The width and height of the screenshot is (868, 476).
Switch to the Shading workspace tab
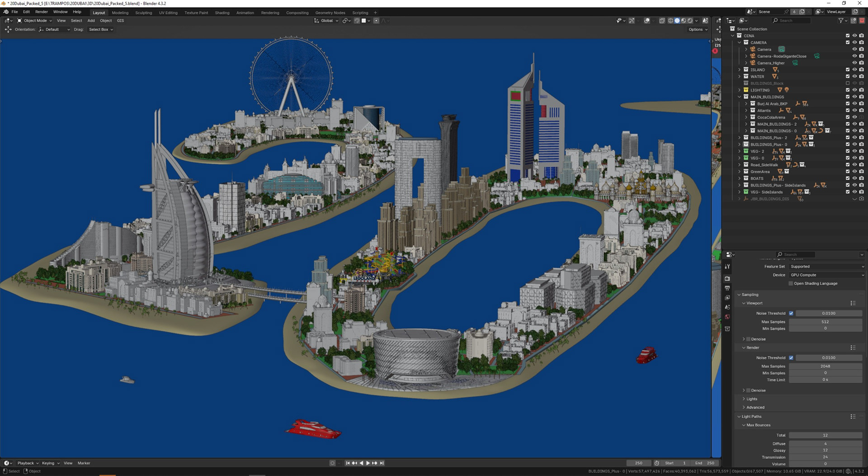point(222,13)
